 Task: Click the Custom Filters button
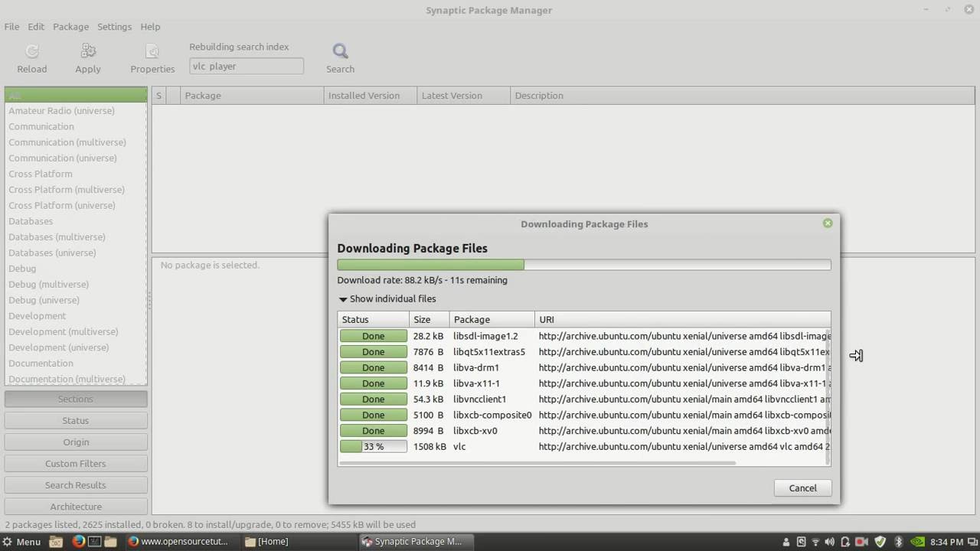coord(76,464)
